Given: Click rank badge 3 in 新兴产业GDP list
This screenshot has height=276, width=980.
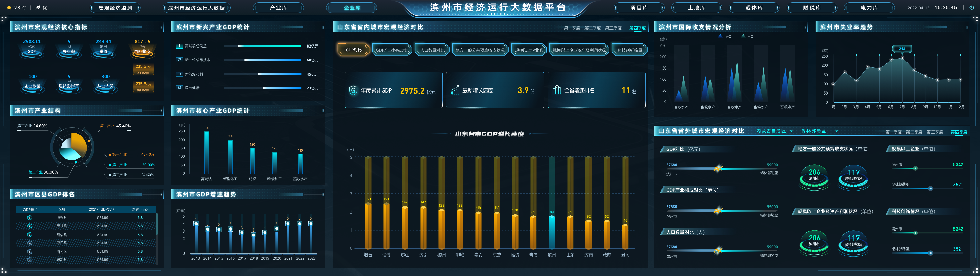Looking at the screenshot, I should tap(180, 74).
